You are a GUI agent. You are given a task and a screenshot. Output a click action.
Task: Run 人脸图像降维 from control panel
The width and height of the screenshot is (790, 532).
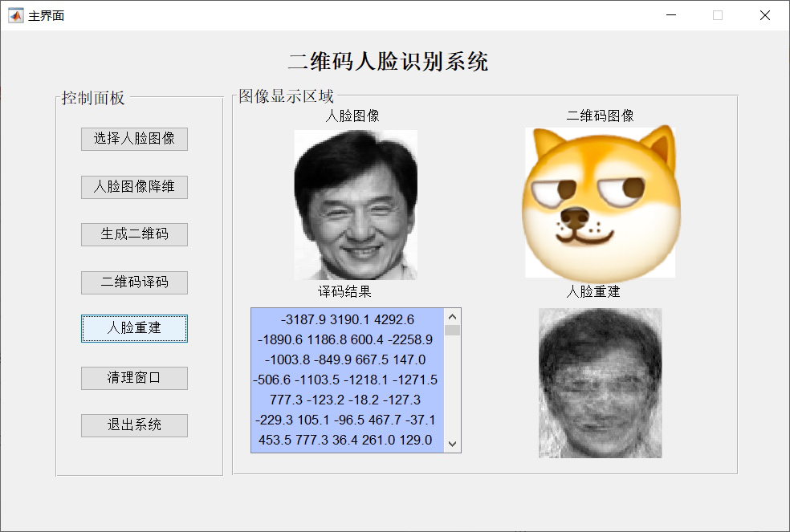pyautogui.click(x=134, y=187)
